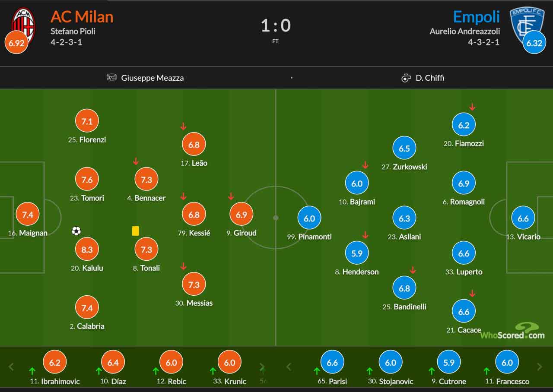This screenshot has height=392, width=553.
Task: Show previous AC Milan substitutes with left chevron
Action: tap(11, 367)
